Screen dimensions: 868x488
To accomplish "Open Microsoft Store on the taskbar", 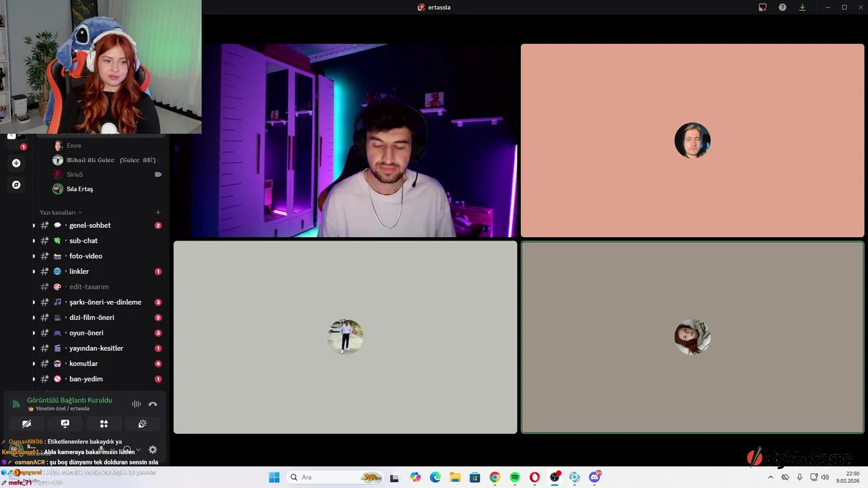I will [x=475, y=477].
